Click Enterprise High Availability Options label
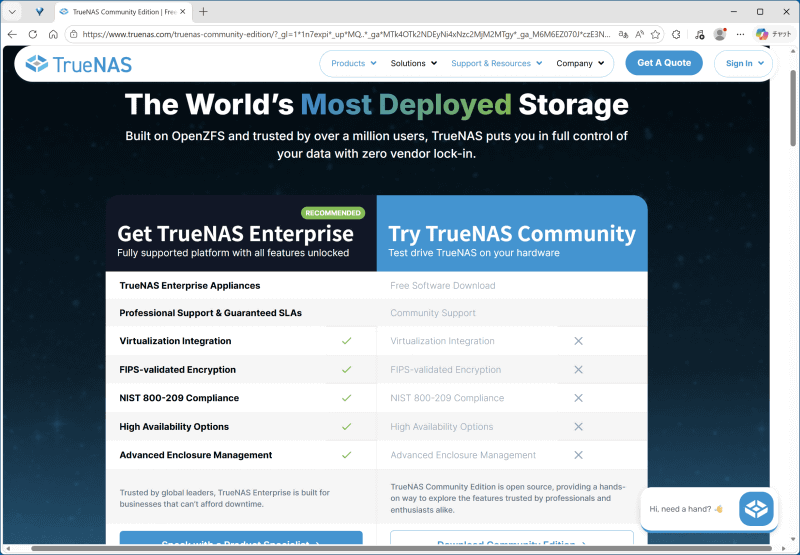 coord(174,426)
